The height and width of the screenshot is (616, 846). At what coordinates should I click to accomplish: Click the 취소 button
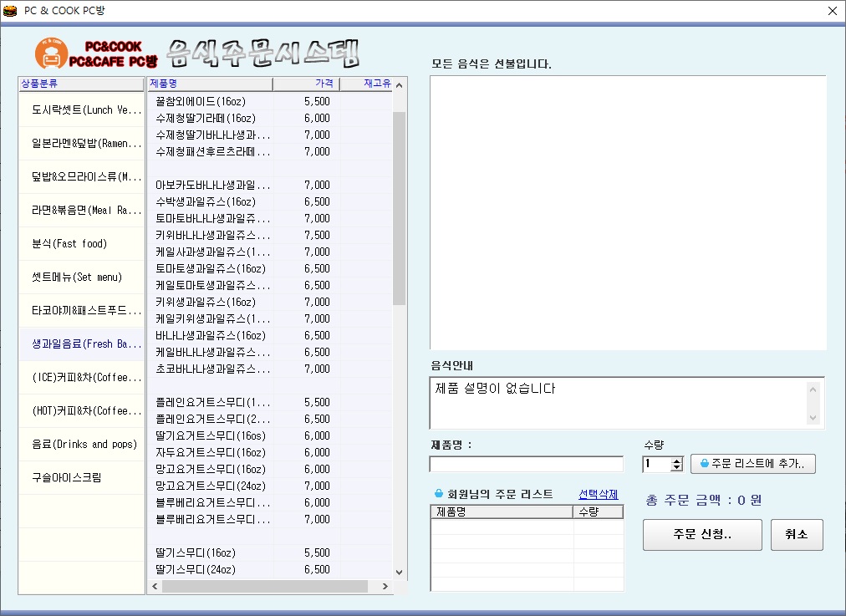797,535
